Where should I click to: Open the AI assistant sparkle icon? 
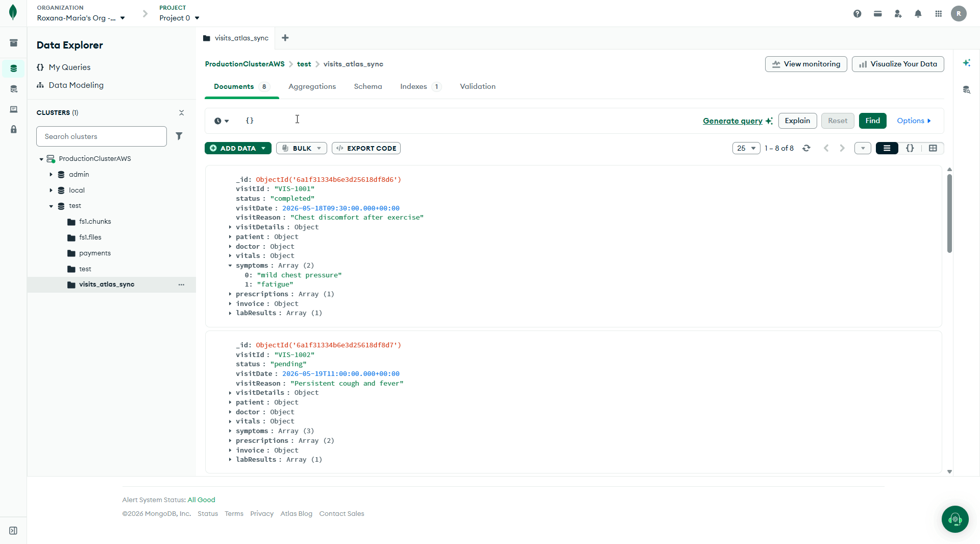coord(966,63)
